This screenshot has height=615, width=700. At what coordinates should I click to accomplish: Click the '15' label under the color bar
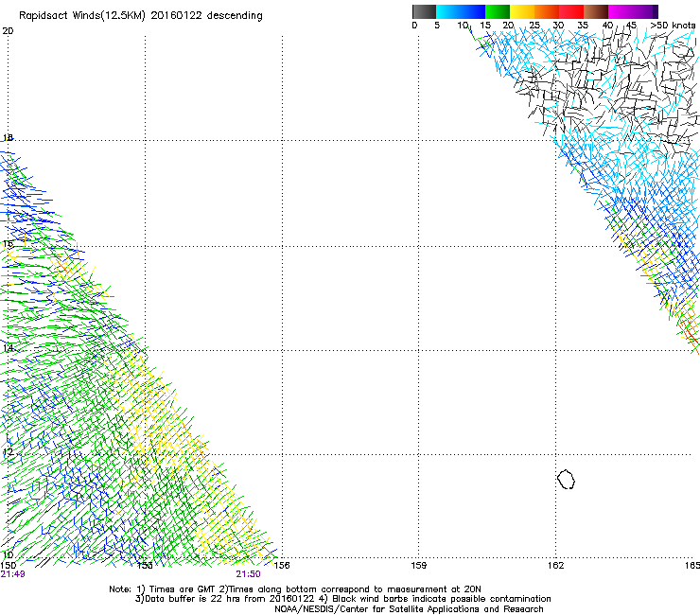(x=485, y=26)
